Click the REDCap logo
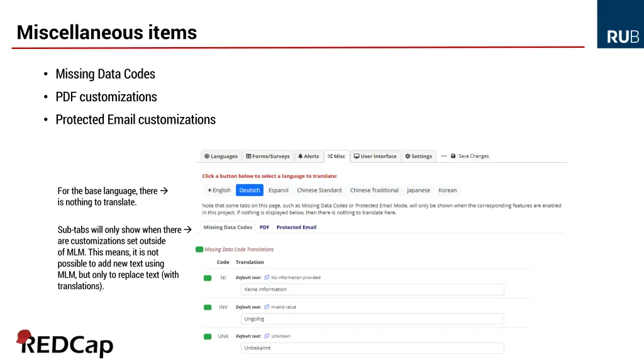The height and width of the screenshot is (362, 644). [x=64, y=343]
